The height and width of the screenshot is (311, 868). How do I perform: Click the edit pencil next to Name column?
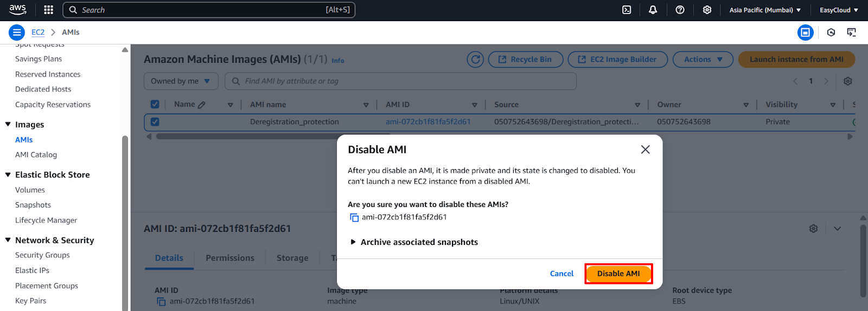click(202, 105)
